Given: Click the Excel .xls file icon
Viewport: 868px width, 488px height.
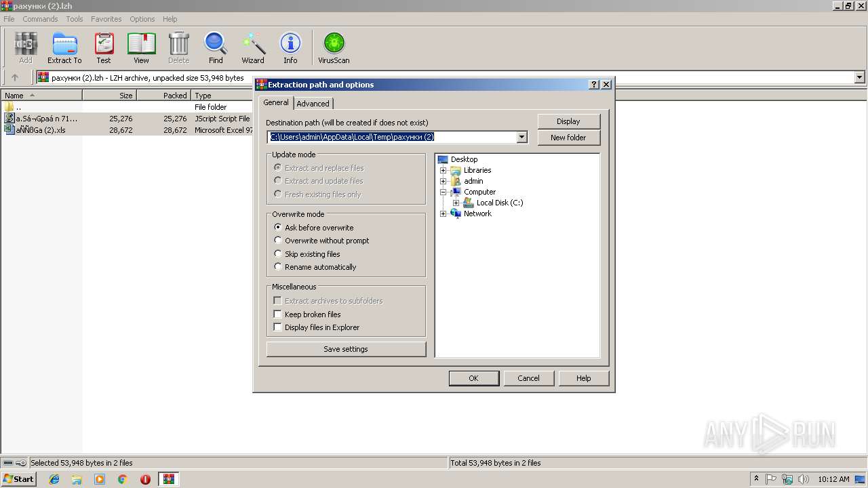Looking at the screenshot, I should coord(9,129).
